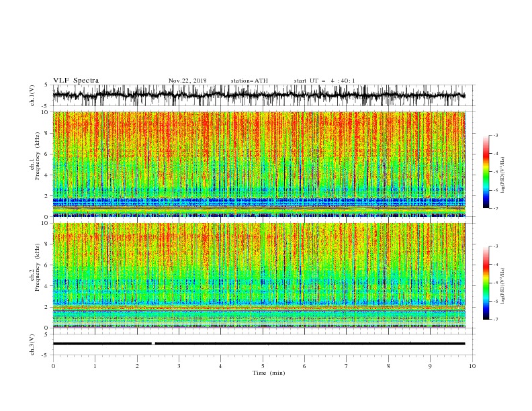The image size is (532, 411).
Task: Click the time axis tick label "2"
Action: click(x=137, y=366)
